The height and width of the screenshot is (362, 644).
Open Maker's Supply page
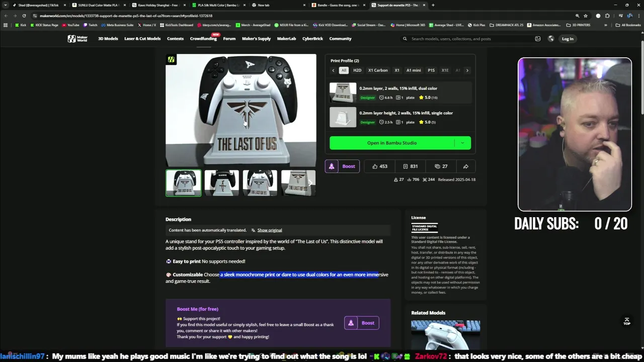tap(256, 39)
